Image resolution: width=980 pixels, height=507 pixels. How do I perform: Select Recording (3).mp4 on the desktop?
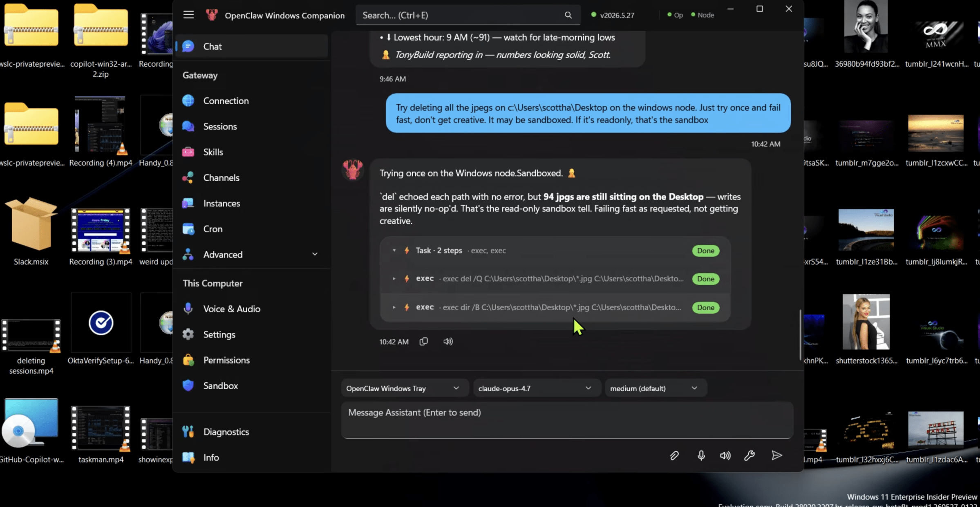coord(101,237)
